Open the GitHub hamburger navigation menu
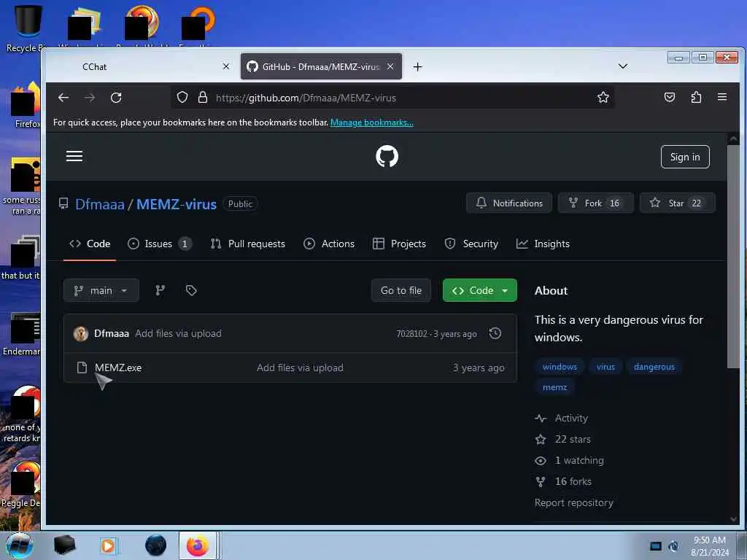The width and height of the screenshot is (747, 560). tap(74, 156)
